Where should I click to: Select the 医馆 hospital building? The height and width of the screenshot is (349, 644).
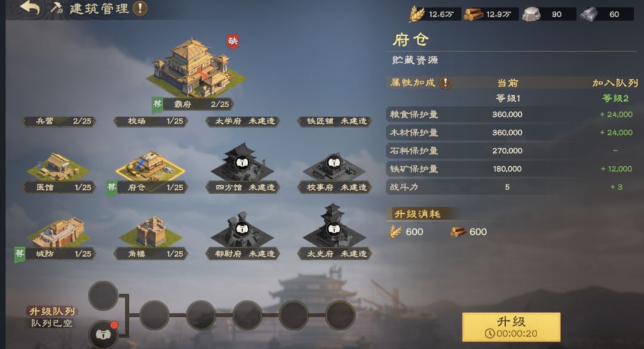58,166
